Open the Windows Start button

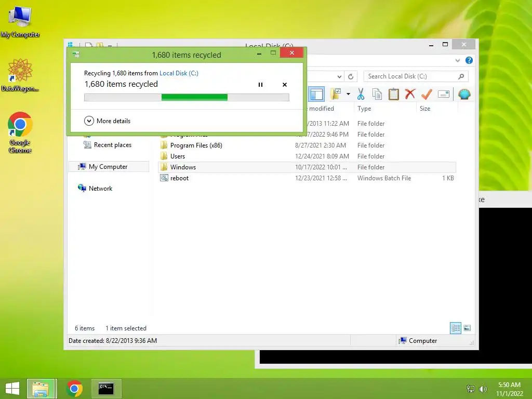click(x=12, y=389)
